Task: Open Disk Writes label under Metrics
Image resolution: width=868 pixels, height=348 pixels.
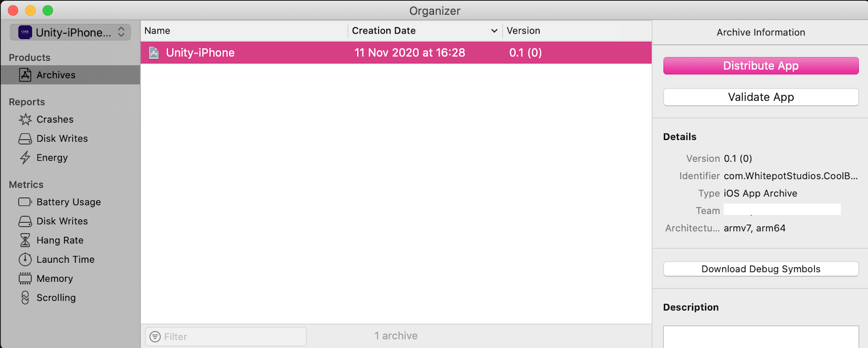Action: 62,221
